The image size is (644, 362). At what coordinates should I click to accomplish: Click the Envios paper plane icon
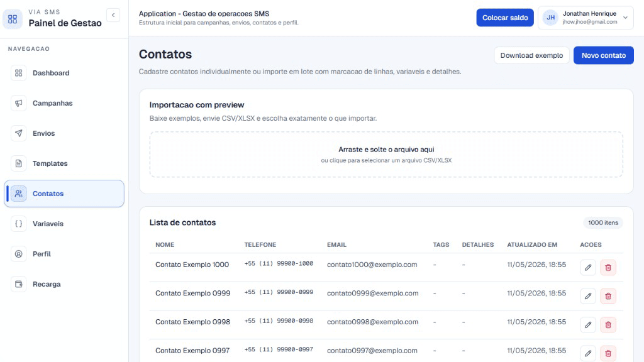pos(18,133)
